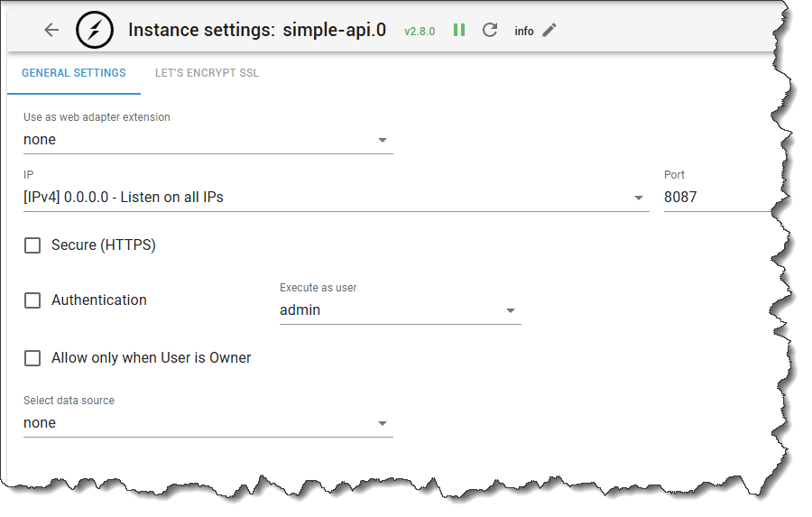Switch to General Settings tab
Viewport: 812px width, 517px height.
coord(74,73)
